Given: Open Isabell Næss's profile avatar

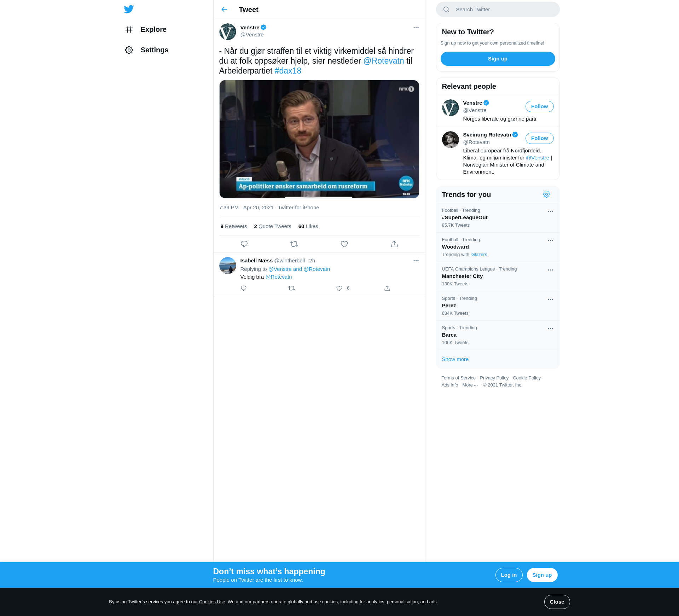Looking at the screenshot, I should [x=227, y=266].
